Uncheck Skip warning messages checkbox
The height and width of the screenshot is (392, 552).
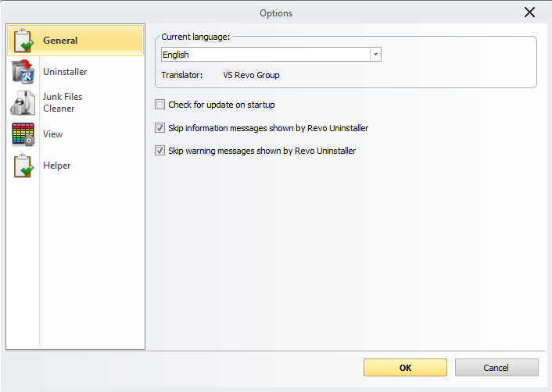click(160, 151)
